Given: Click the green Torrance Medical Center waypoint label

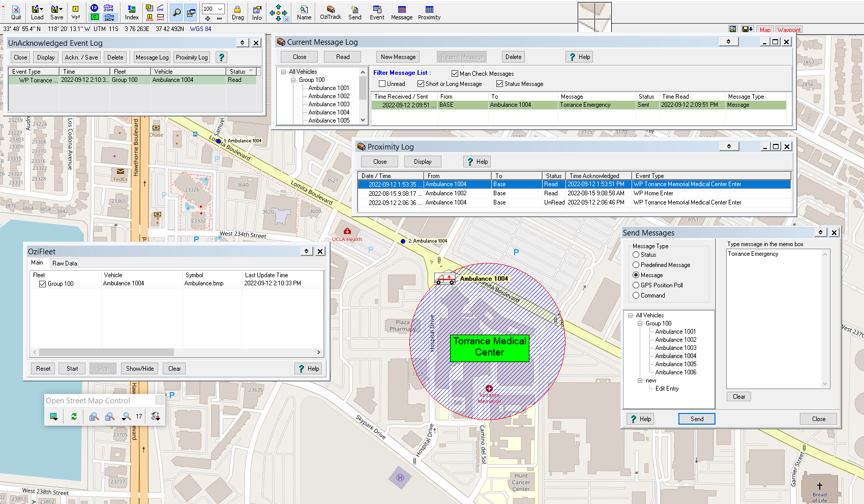Looking at the screenshot, I should tap(490, 348).
